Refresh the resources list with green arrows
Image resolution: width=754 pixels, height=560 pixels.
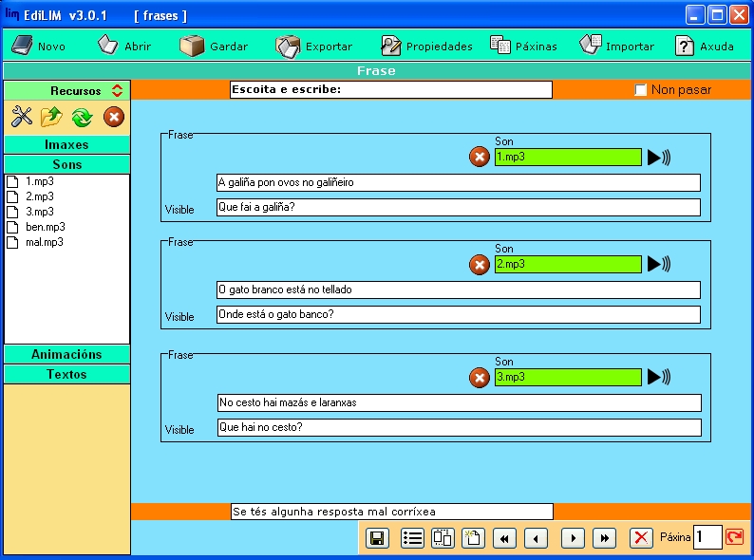tap(82, 117)
